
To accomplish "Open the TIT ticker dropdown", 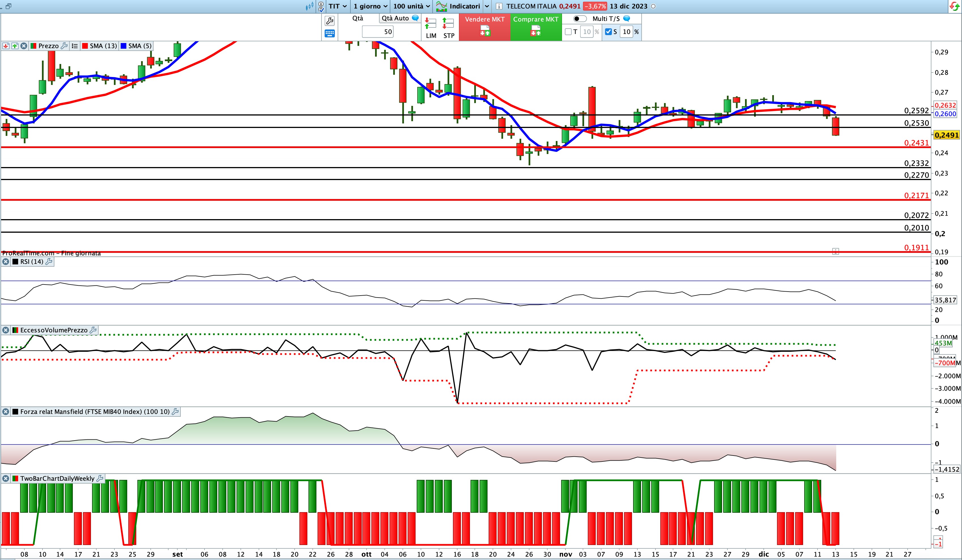I will click(x=337, y=6).
